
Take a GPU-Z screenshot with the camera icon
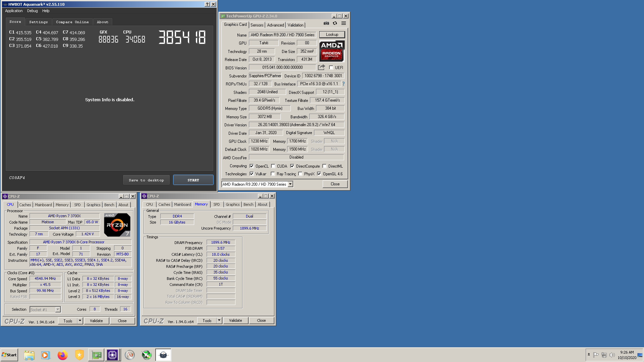pos(326,23)
